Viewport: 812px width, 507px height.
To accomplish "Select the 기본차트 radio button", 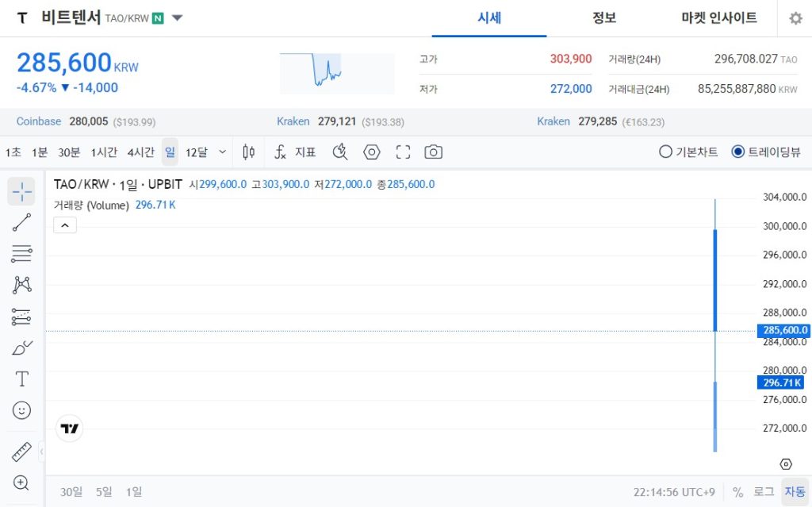I will click(x=665, y=152).
